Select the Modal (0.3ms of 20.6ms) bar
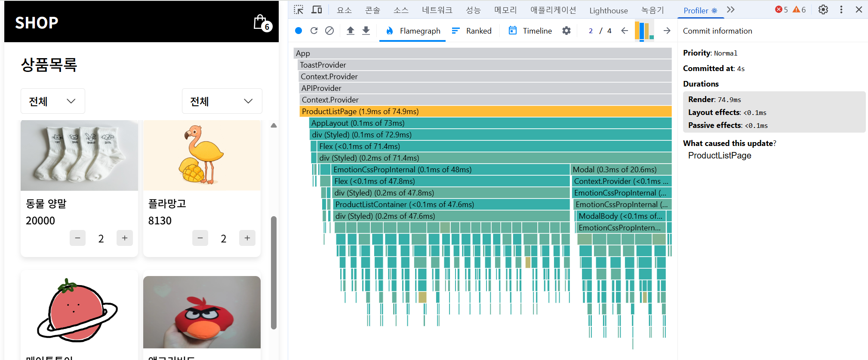This screenshot has width=868, height=360. pyautogui.click(x=621, y=170)
